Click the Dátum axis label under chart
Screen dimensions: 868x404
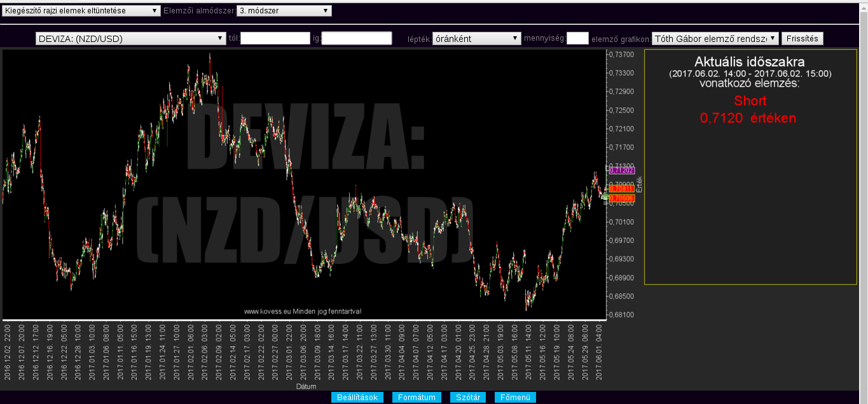[305, 386]
